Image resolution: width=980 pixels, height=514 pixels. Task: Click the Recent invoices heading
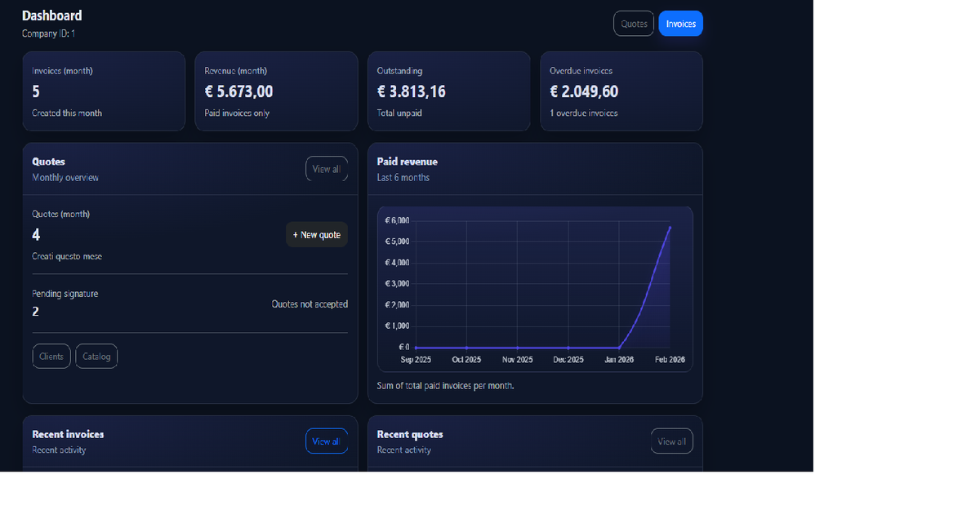[x=68, y=434]
